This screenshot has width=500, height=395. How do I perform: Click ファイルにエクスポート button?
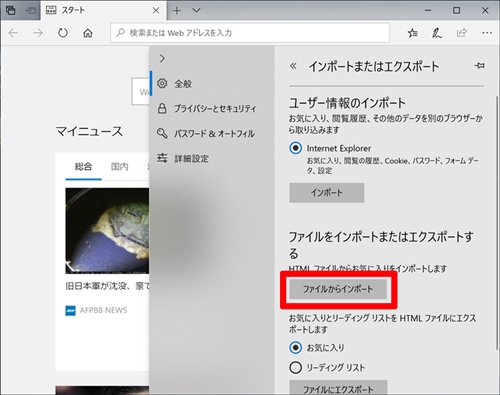point(338,388)
